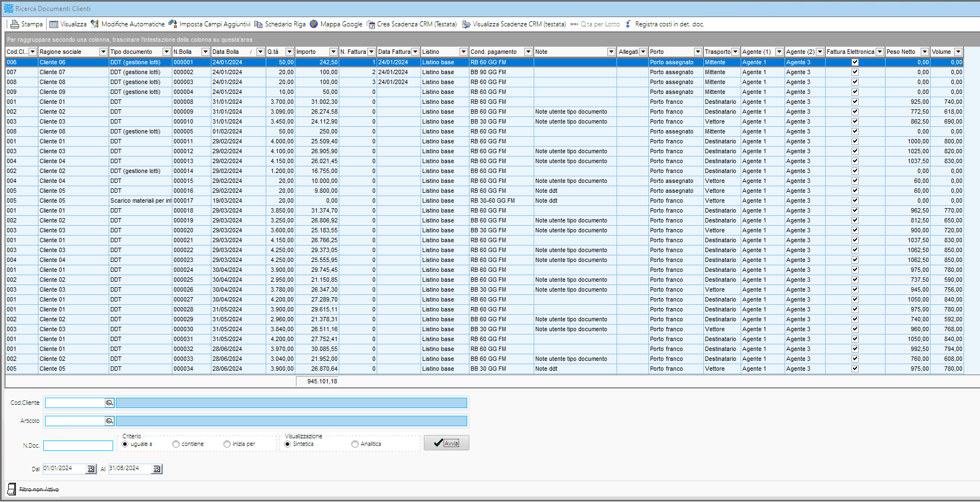Open Ragione sociale column filter dropdown

[103, 52]
